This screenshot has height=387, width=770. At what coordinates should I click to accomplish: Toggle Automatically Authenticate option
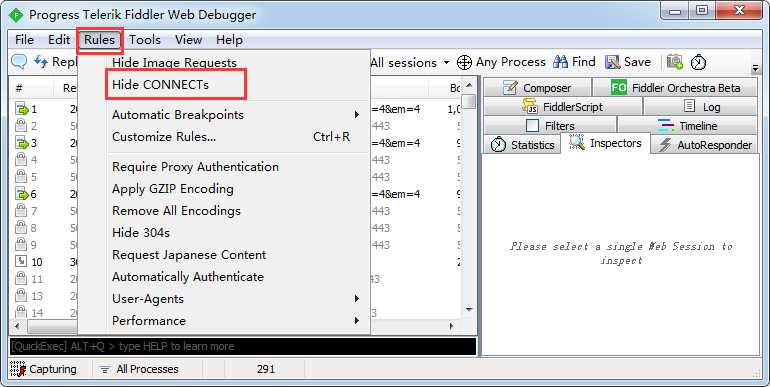click(x=188, y=277)
